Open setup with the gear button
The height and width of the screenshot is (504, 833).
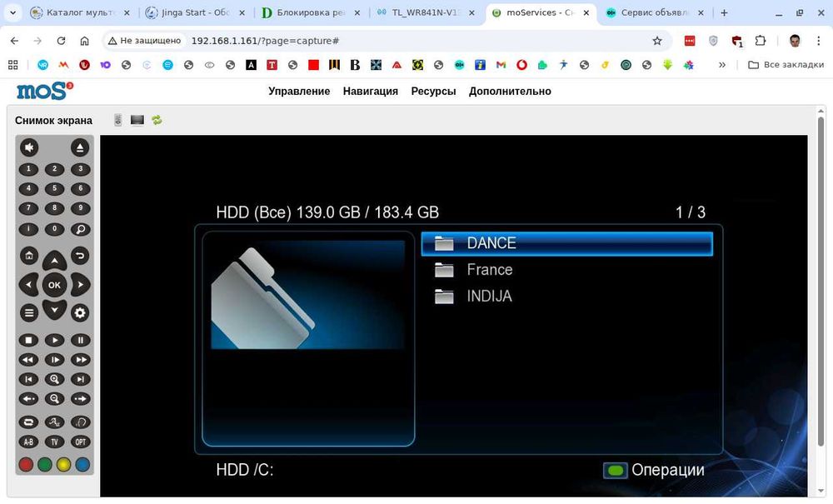[80, 312]
